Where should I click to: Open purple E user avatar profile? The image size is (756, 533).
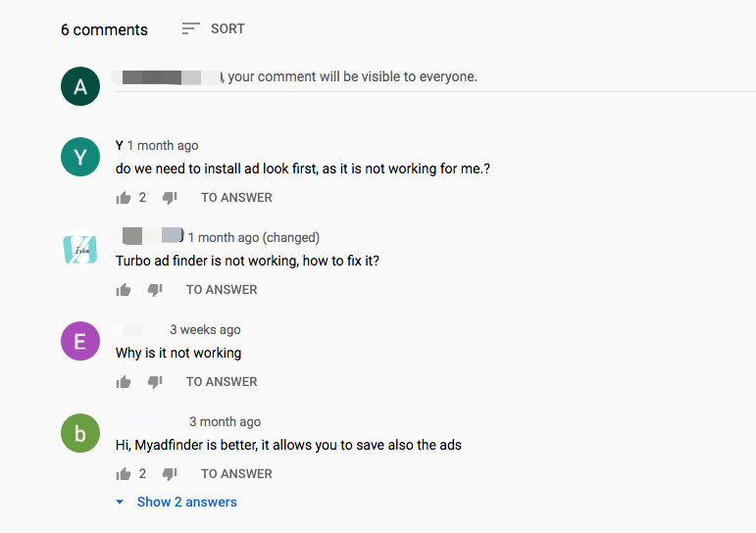(80, 341)
